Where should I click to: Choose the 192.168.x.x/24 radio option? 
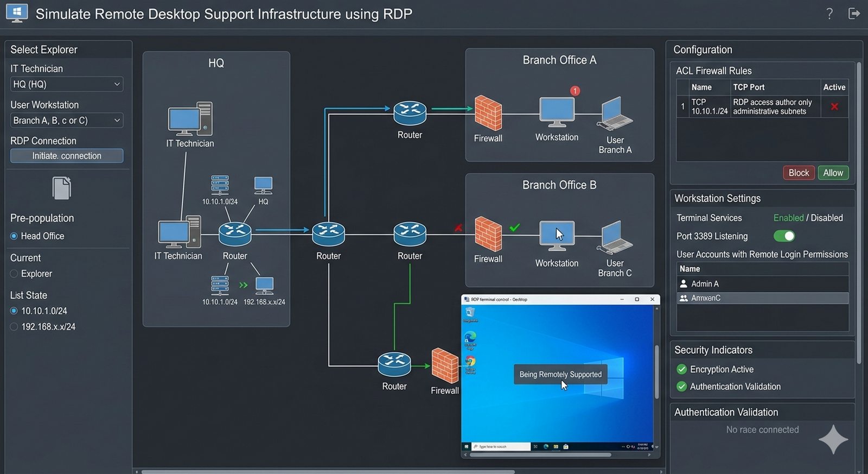tap(14, 327)
